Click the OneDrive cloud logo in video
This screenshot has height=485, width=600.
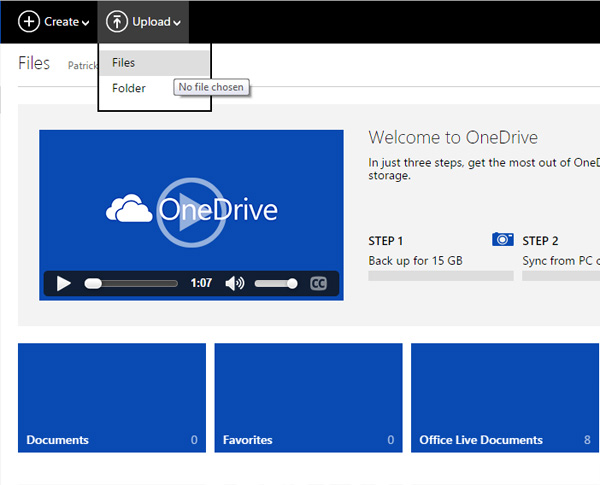click(127, 210)
